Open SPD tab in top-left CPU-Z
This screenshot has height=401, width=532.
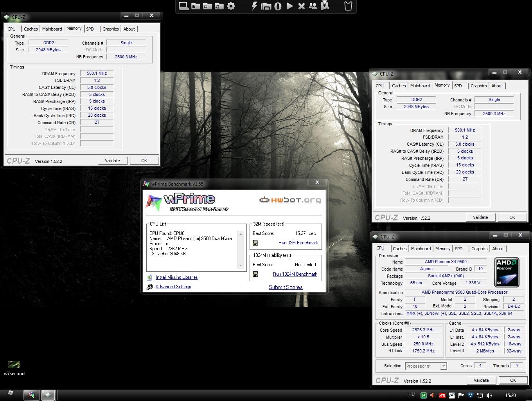90,29
